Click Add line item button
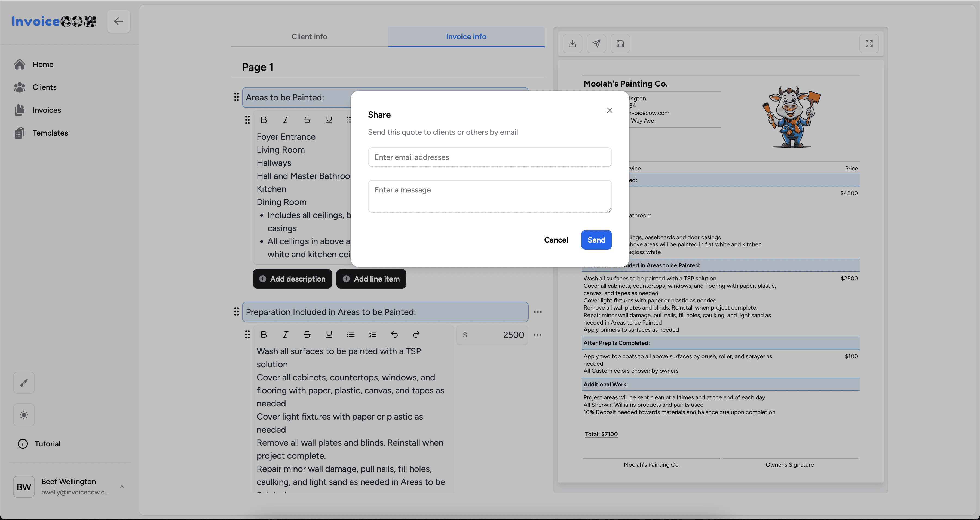The width and height of the screenshot is (980, 520). click(371, 279)
